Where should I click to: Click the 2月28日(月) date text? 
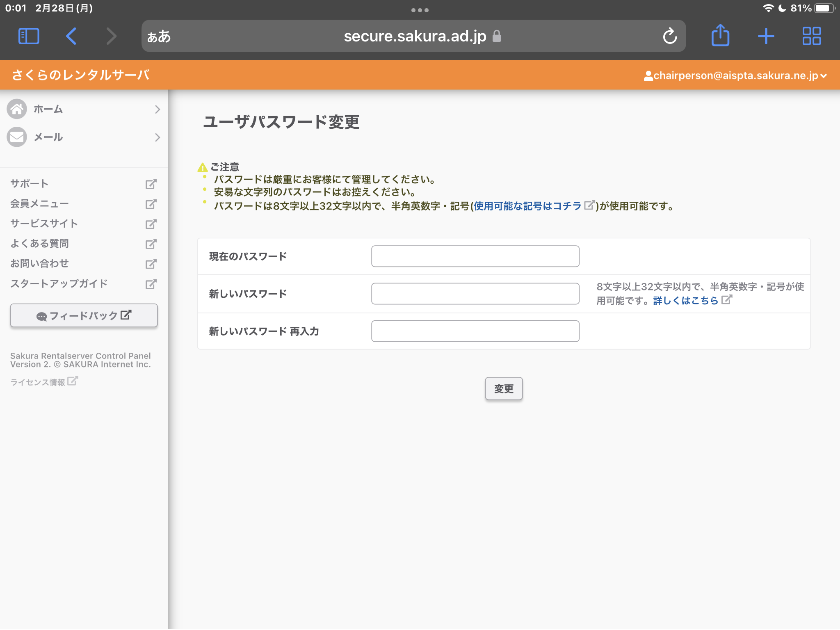tap(64, 8)
